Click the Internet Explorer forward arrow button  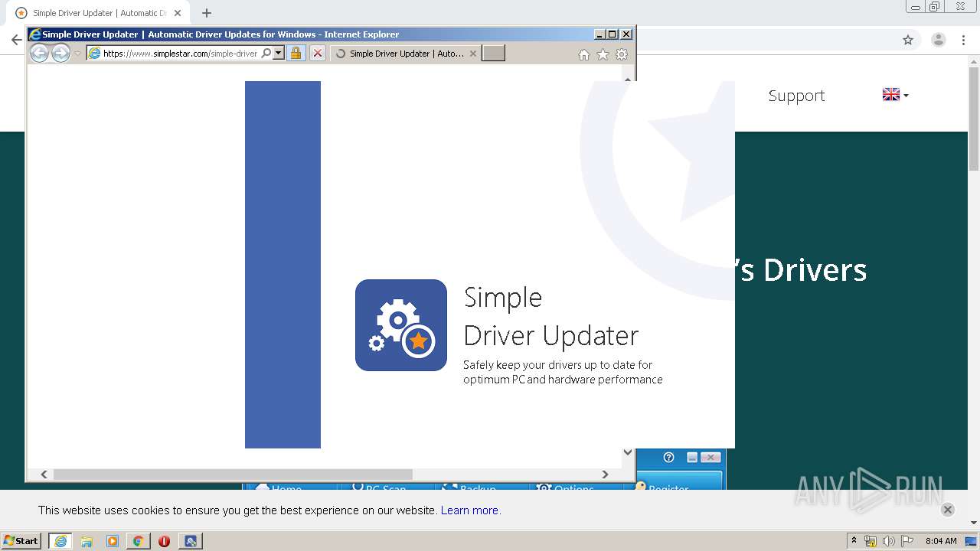coord(60,54)
